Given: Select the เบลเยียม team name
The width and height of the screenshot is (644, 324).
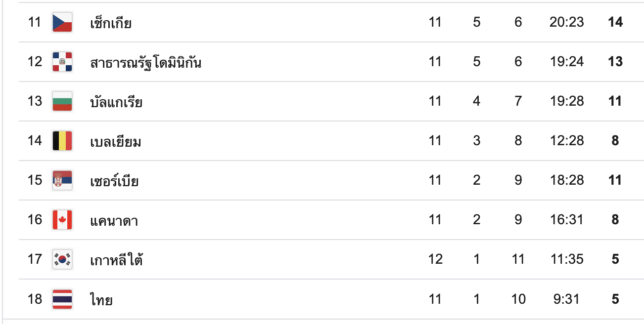Looking at the screenshot, I should [x=116, y=141].
